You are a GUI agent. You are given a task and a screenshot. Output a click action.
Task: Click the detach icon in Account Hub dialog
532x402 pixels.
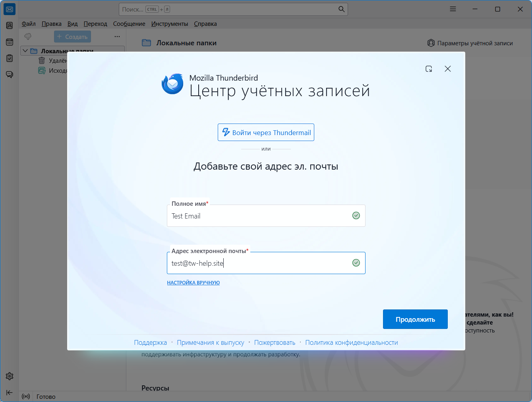(429, 69)
